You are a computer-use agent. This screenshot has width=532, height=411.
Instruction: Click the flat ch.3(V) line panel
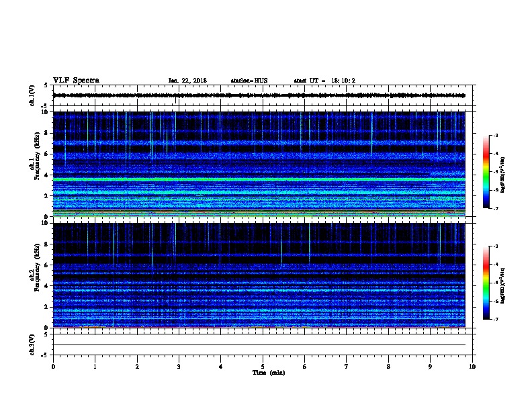[263, 345]
